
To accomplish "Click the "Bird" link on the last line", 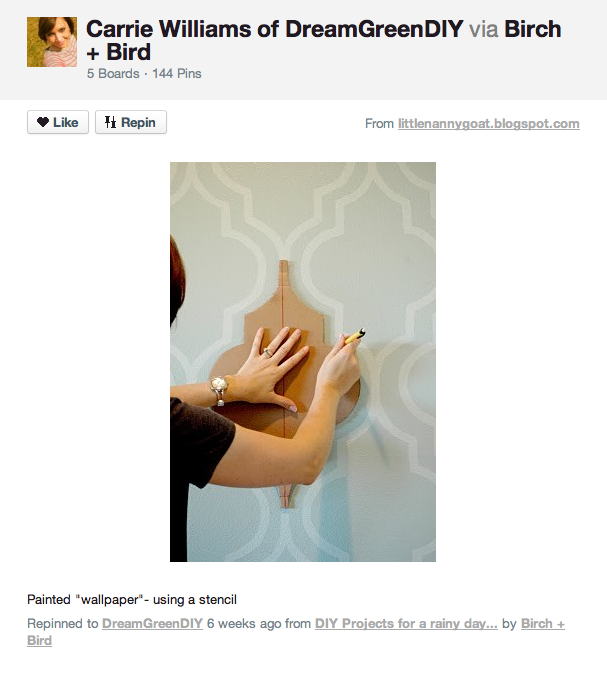I will [x=40, y=640].
